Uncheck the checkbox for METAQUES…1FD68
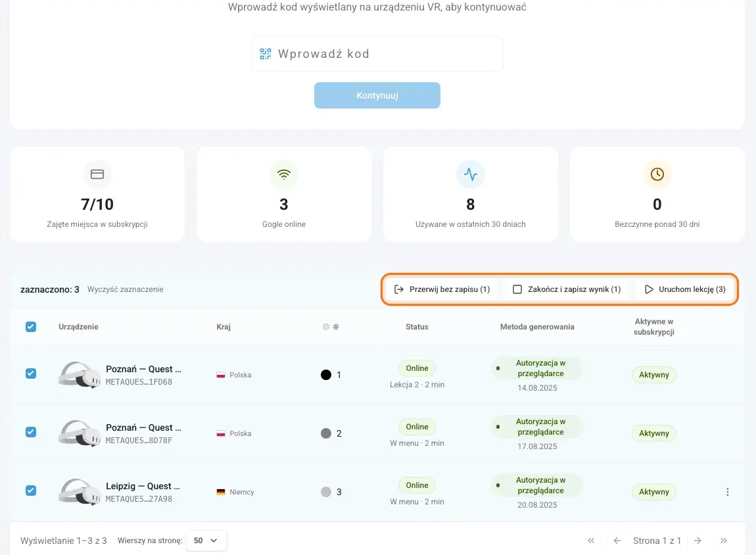 click(31, 374)
